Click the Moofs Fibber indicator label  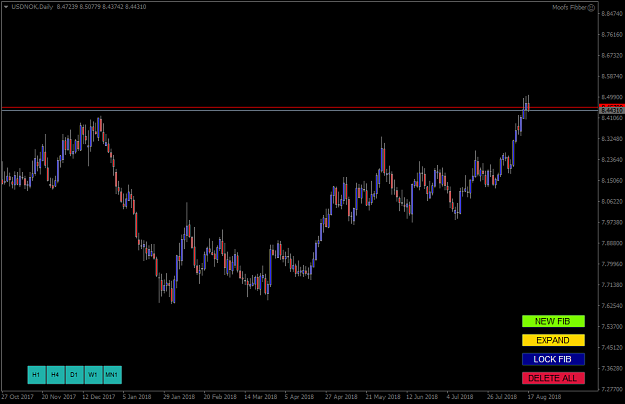point(569,8)
